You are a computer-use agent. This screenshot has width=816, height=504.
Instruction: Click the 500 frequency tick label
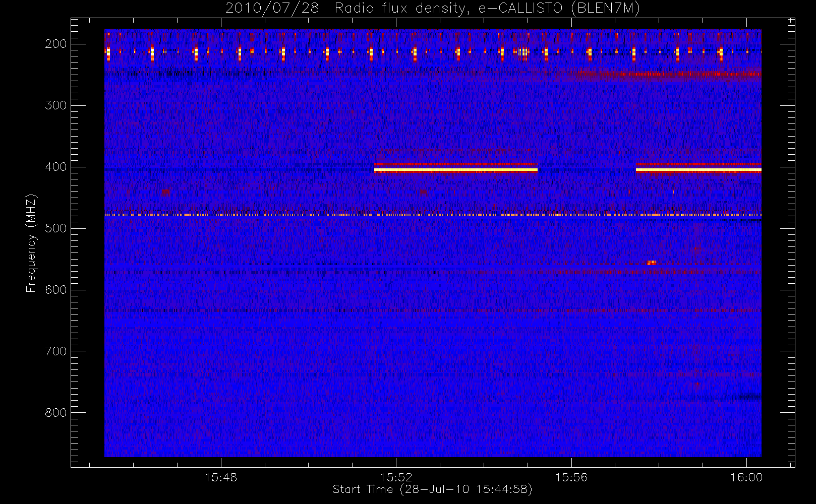point(56,228)
